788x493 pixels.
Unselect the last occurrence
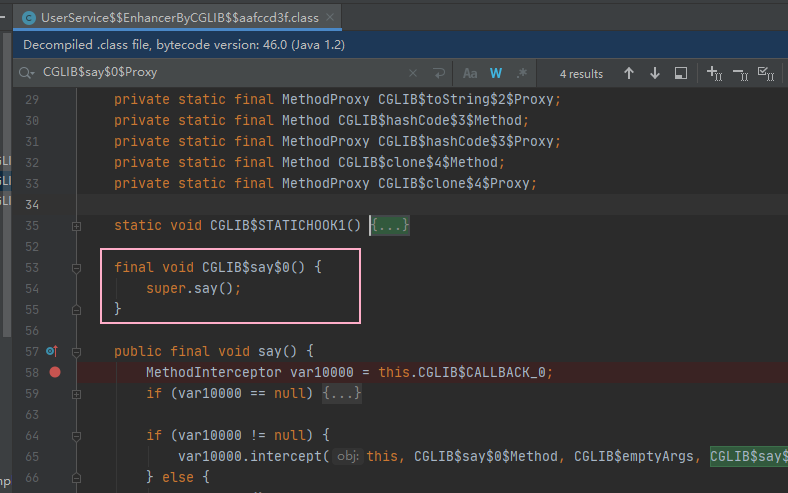[740, 74]
